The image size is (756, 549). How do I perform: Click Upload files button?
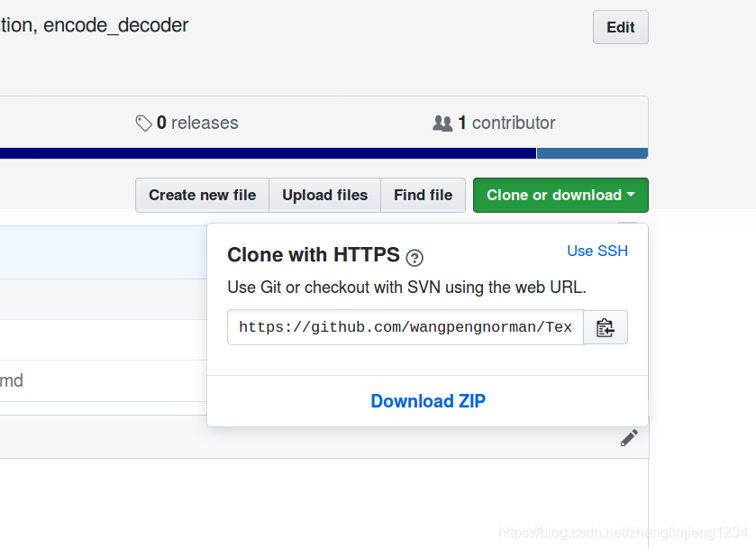325,195
